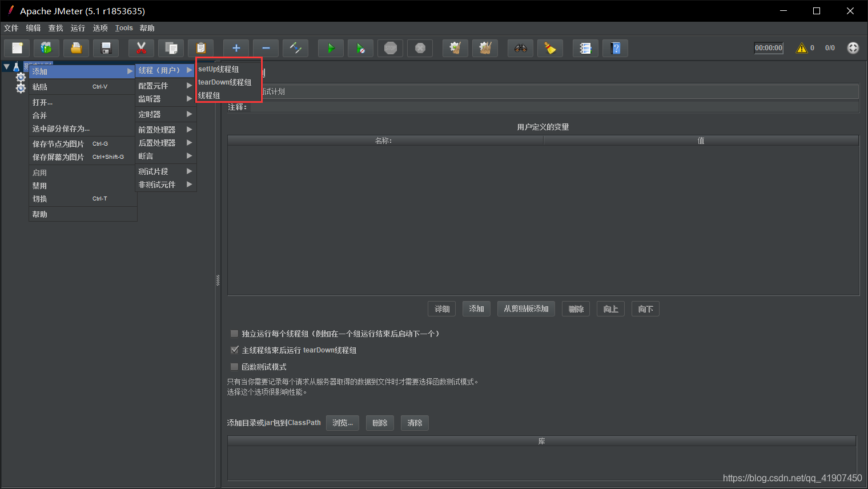868x489 pixels.
Task: Collapse the test plan tree node arrow
Action: pos(6,67)
